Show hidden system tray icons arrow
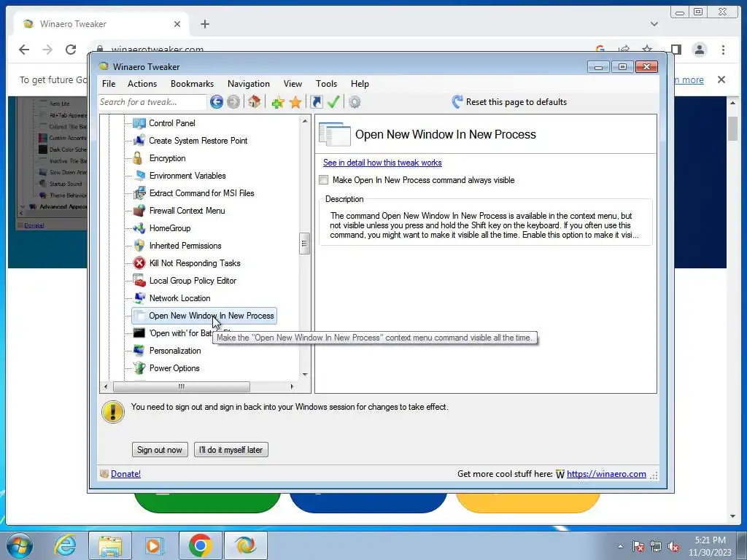 point(620,546)
